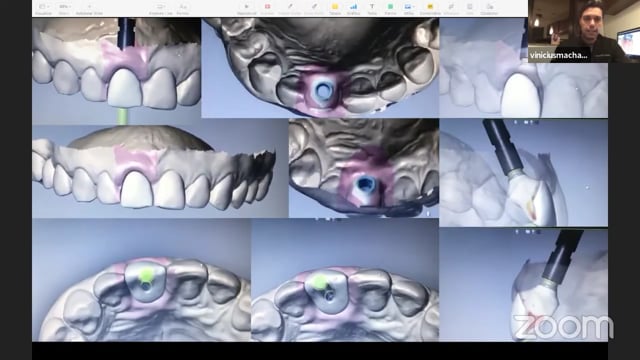The image size is (640, 360).
Task: Click the viniciusmacha... participant name label
Action: 558,56
